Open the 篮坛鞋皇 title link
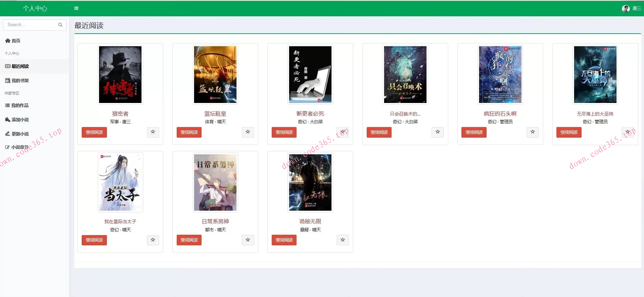The height and width of the screenshot is (297, 644). pos(215,114)
